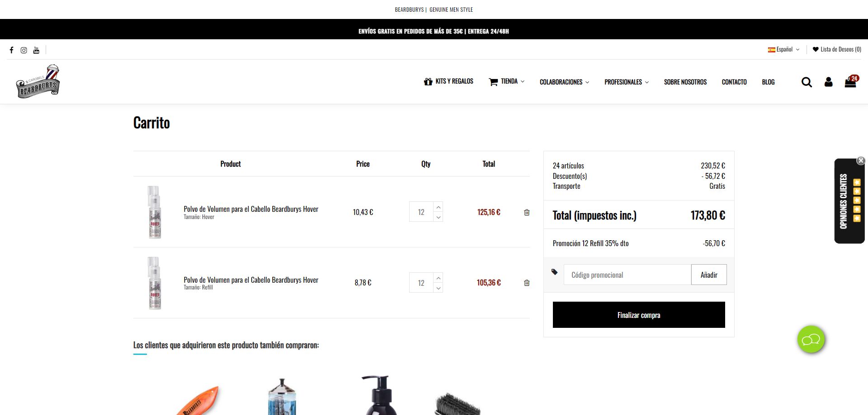The height and width of the screenshot is (415, 868).
Task: Increase quantity of Hover size product
Action: pyautogui.click(x=438, y=207)
